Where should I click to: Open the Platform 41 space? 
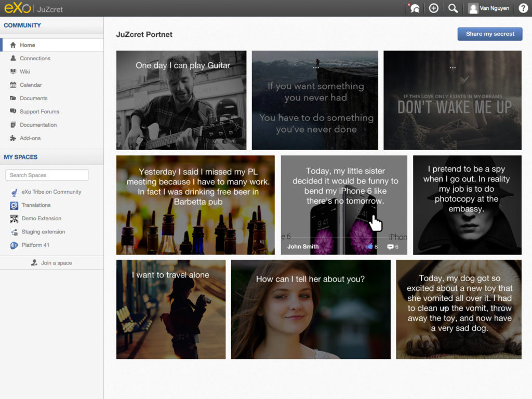(35, 245)
